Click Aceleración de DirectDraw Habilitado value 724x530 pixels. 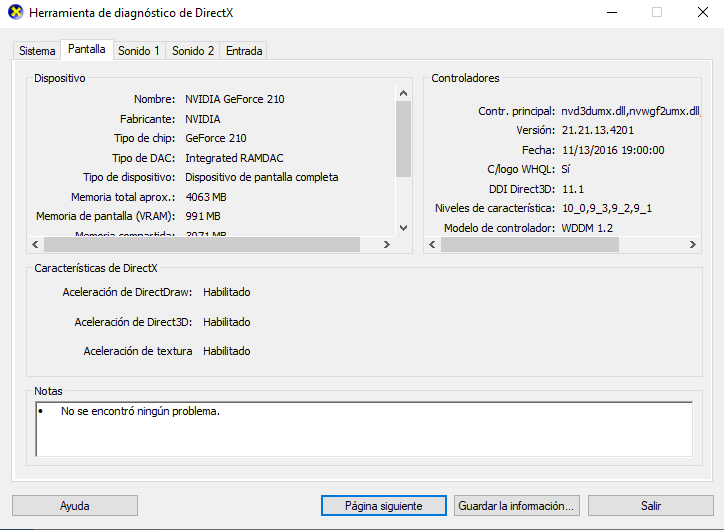click(227, 292)
